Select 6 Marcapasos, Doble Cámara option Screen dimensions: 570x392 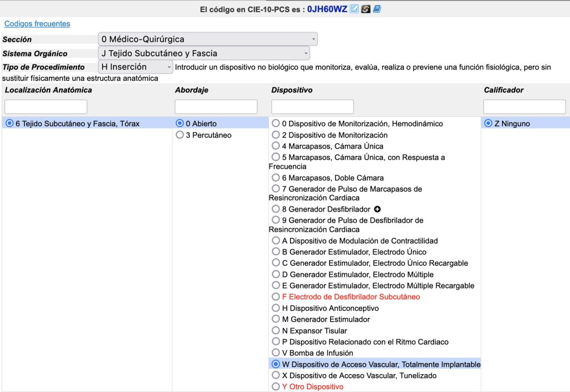(276, 178)
